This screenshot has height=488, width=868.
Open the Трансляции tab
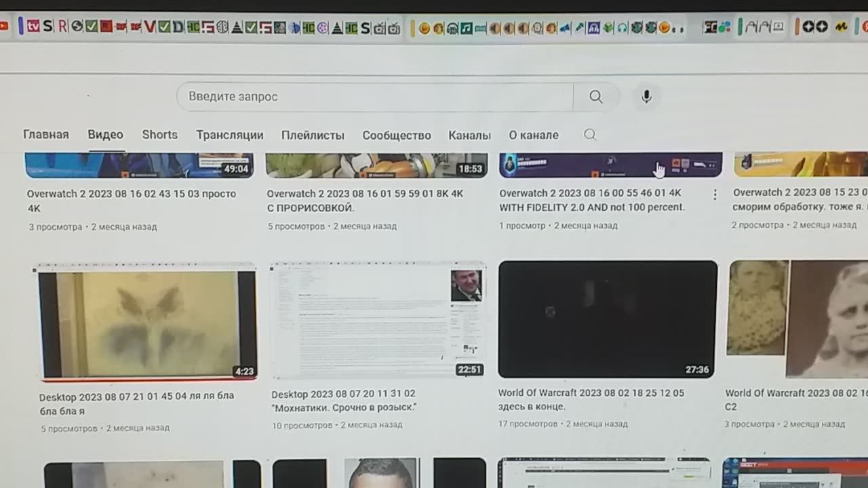[x=230, y=135]
